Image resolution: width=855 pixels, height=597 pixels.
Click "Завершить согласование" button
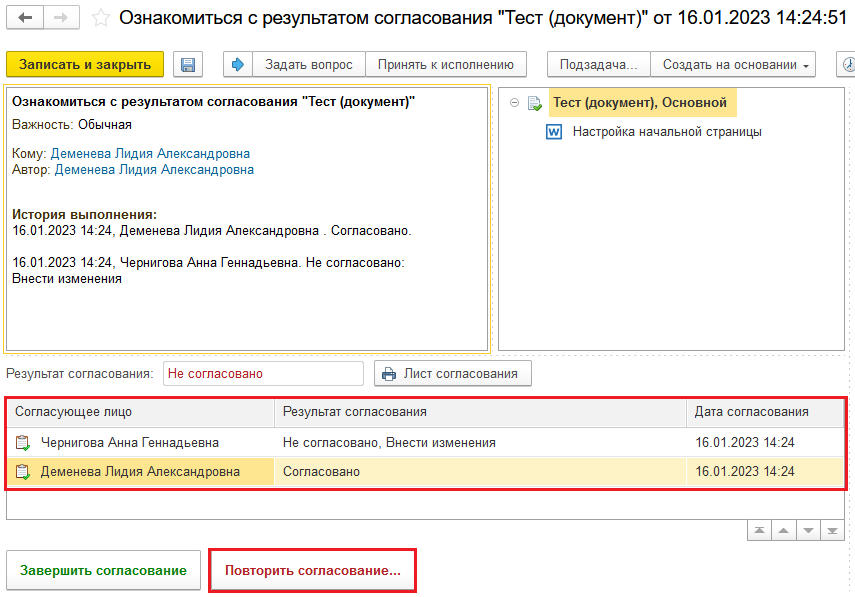(103, 570)
